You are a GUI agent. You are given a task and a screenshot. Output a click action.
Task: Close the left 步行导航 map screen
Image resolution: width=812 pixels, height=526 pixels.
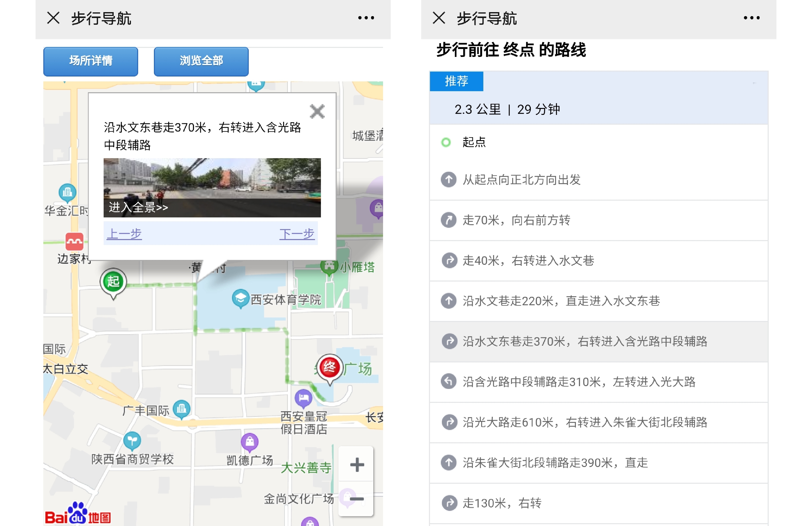53,18
